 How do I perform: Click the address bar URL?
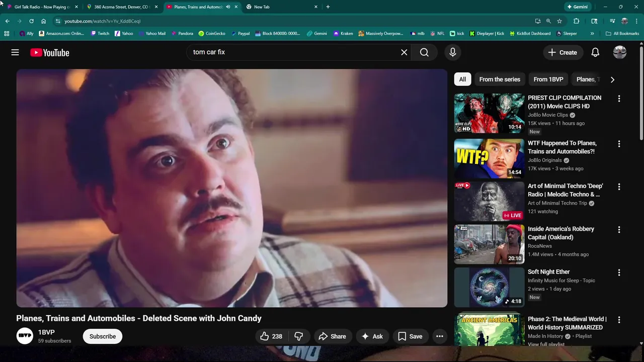(x=103, y=21)
